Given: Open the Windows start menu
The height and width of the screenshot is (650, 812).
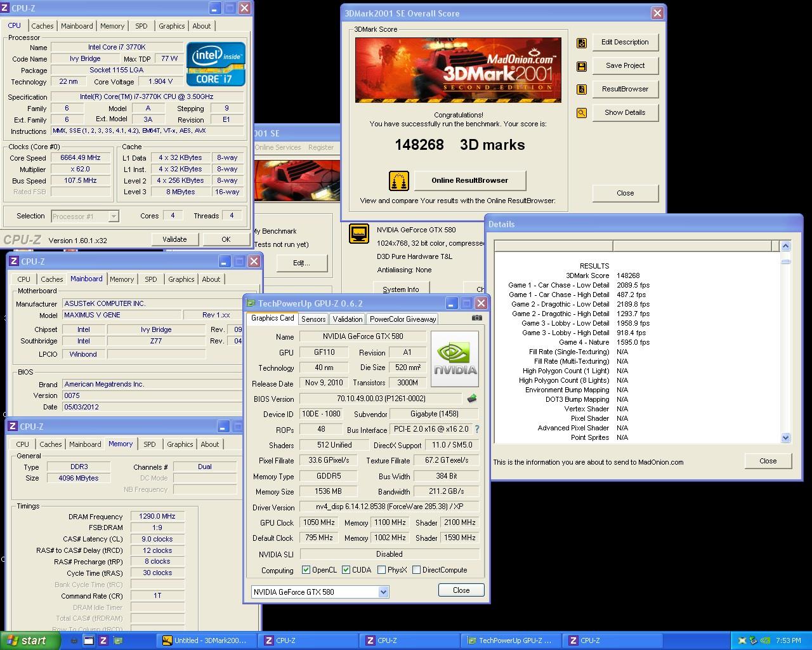Looking at the screenshot, I should tap(30, 640).
